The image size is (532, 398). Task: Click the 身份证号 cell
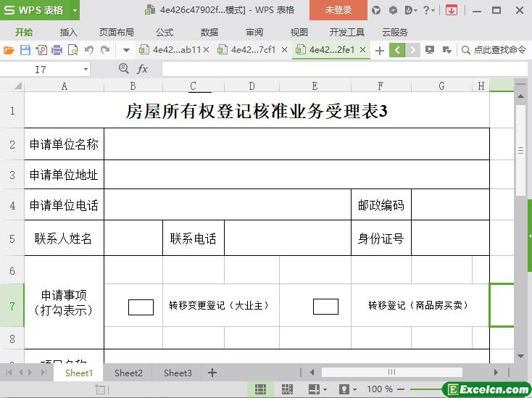(381, 239)
